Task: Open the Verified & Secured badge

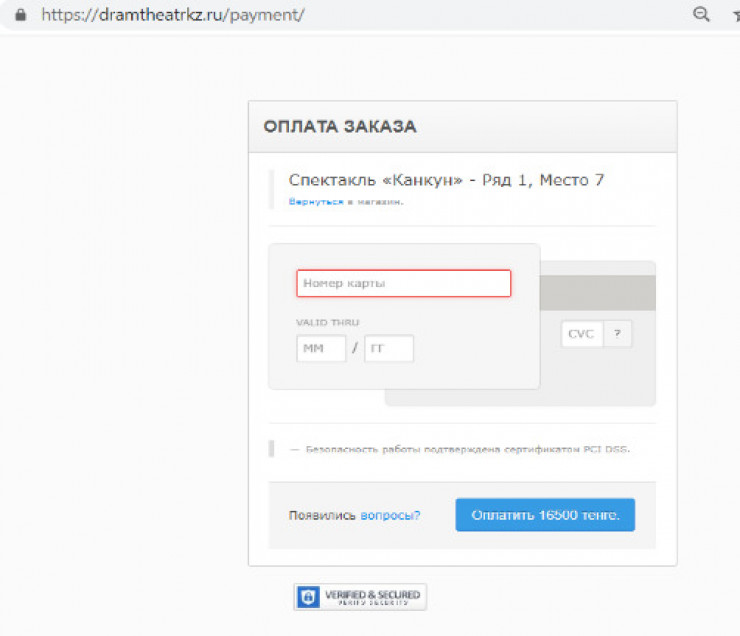Action: pos(360,597)
